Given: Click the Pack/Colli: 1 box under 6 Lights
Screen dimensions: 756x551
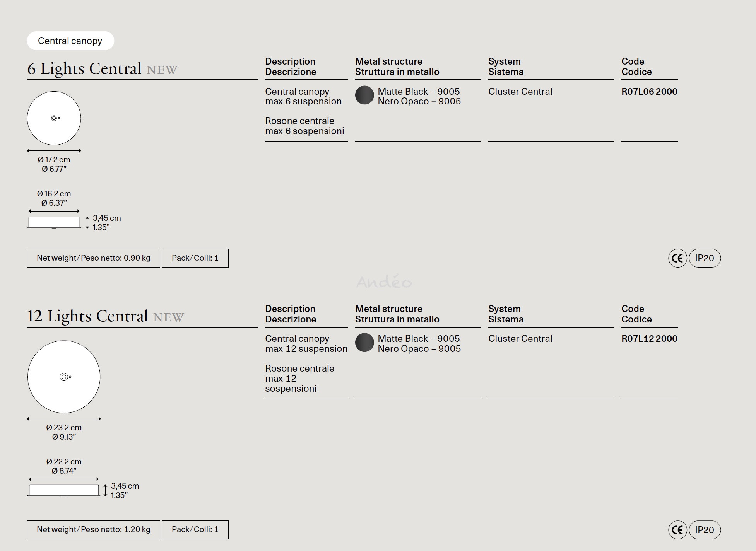Looking at the screenshot, I should [x=195, y=258].
